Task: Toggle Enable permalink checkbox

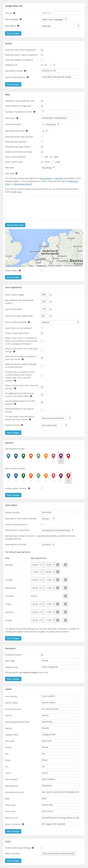Action: click(x=42, y=655)
